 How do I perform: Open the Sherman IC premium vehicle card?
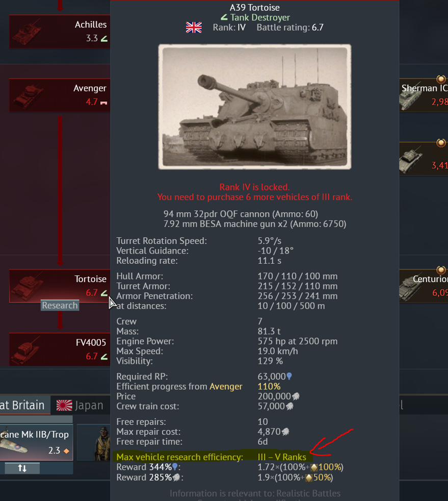pyautogui.click(x=424, y=95)
